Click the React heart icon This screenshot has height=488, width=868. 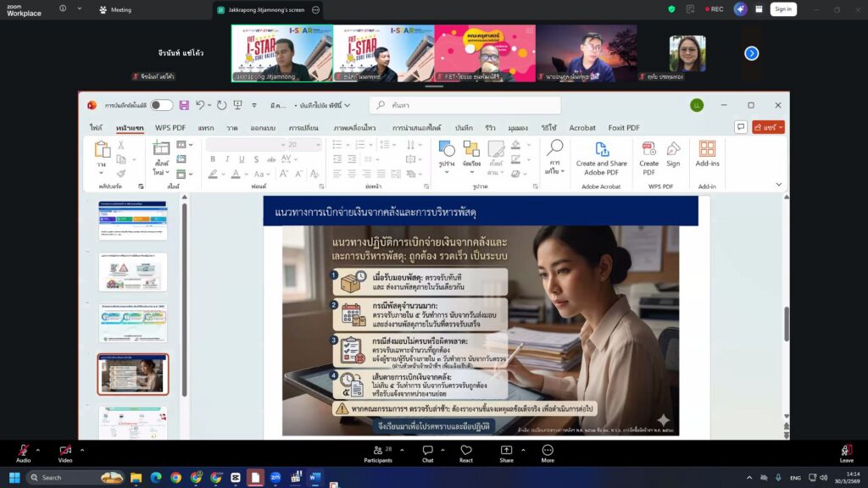pyautogui.click(x=465, y=450)
